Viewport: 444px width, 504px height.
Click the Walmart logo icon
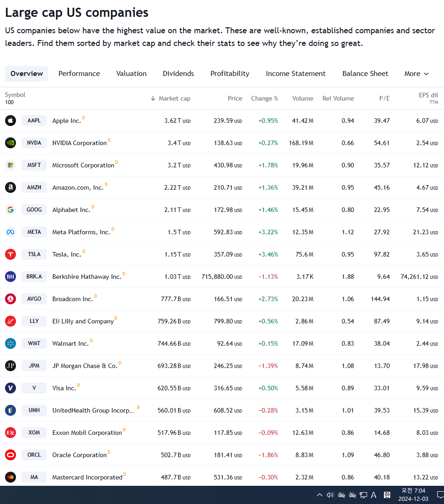[x=10, y=343]
